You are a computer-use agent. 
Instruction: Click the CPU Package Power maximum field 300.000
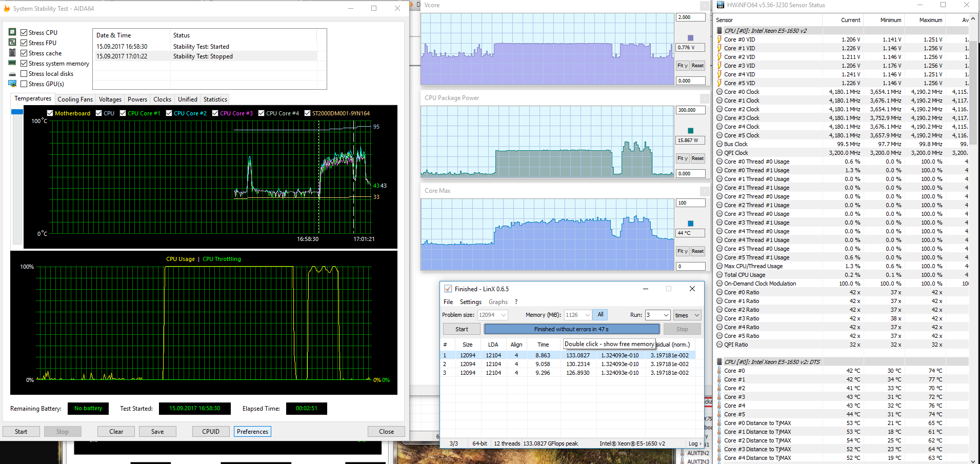coord(691,110)
